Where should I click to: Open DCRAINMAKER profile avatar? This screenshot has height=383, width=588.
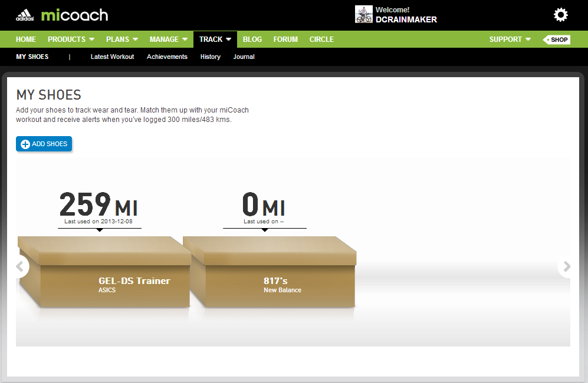pyautogui.click(x=364, y=14)
